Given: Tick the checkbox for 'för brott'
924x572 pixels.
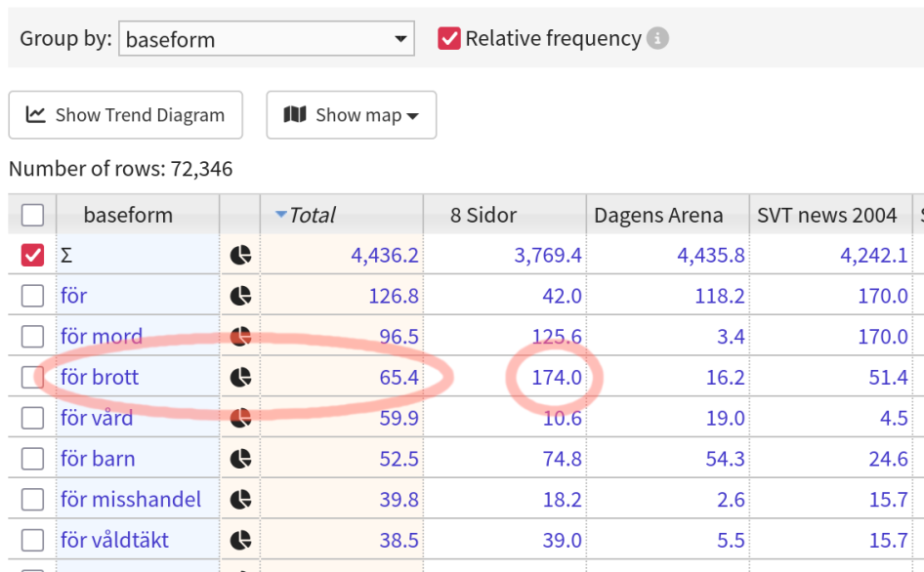Looking at the screenshot, I should 32,377.
